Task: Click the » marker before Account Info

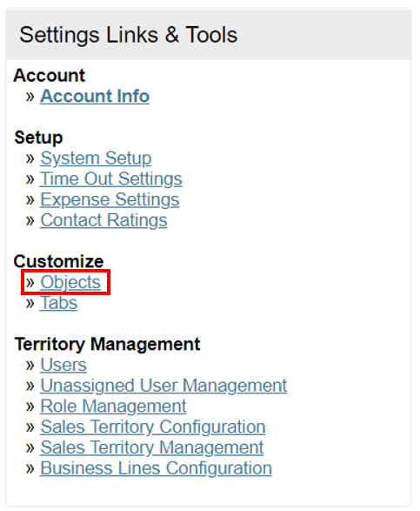Action: 30,97
